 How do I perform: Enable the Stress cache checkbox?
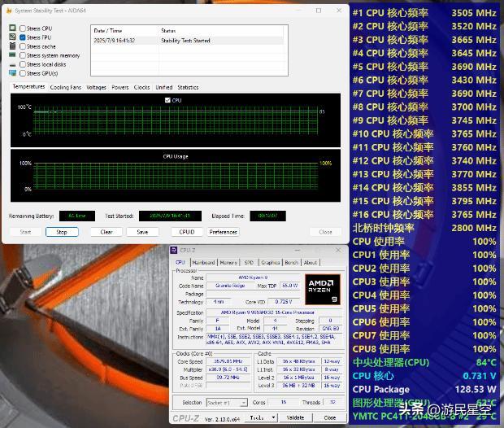tap(23, 46)
